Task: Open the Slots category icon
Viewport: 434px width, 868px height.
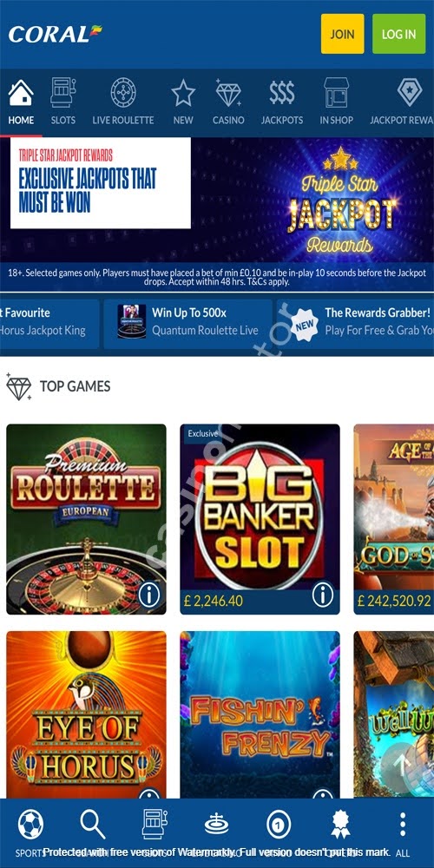Action: pyautogui.click(x=63, y=93)
